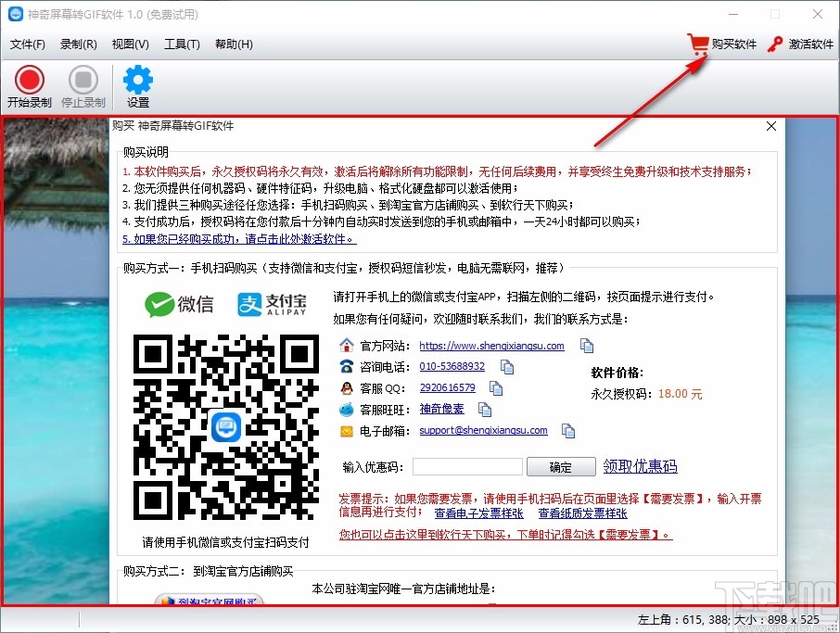
Task: Close the purchase dialog with X
Action: click(771, 126)
